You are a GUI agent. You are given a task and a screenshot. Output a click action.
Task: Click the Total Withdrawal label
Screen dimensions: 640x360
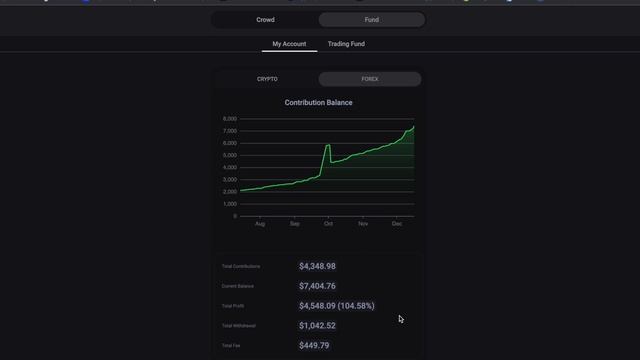[x=239, y=326]
